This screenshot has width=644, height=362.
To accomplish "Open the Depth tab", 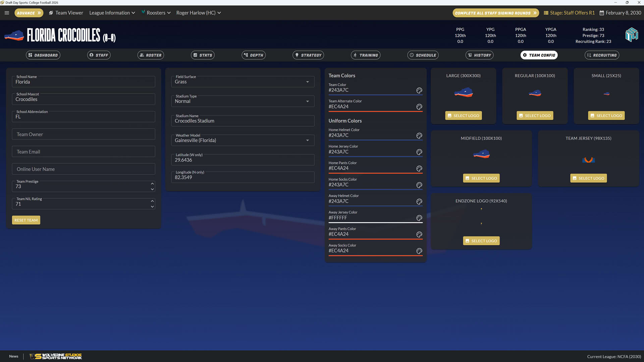I will [254, 55].
